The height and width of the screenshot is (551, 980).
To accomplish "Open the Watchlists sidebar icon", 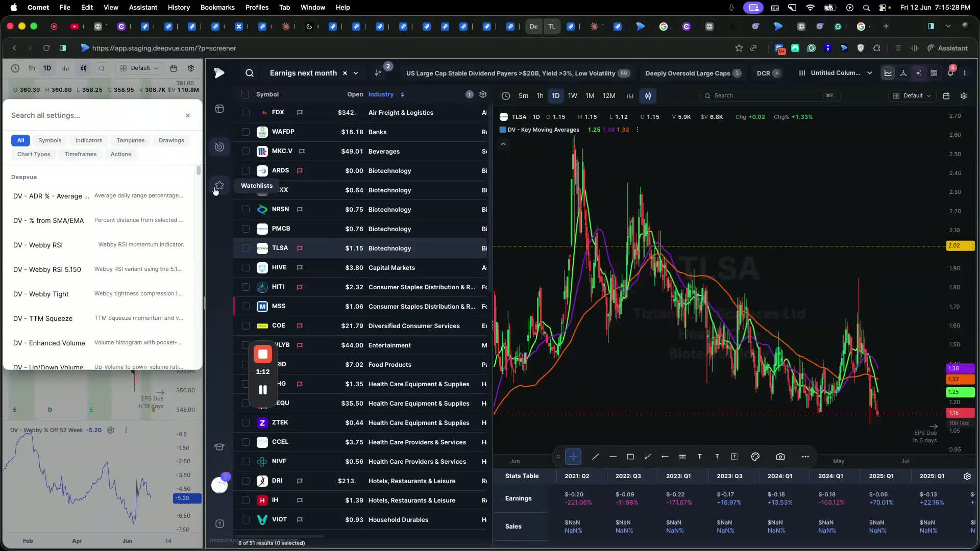I will coord(219,185).
